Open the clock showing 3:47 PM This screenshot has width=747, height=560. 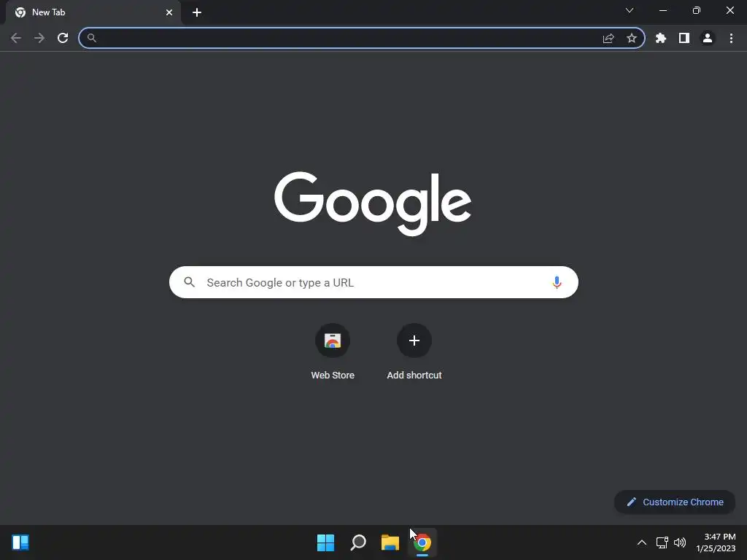click(716, 542)
